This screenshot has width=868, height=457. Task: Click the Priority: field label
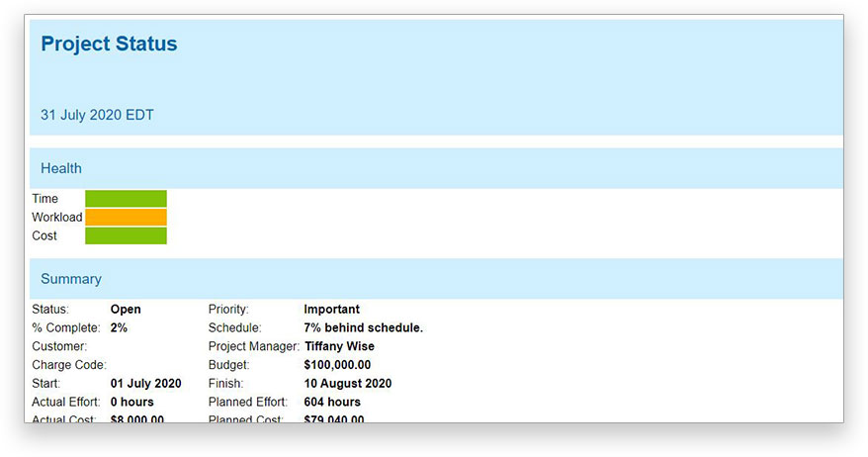[x=228, y=309]
